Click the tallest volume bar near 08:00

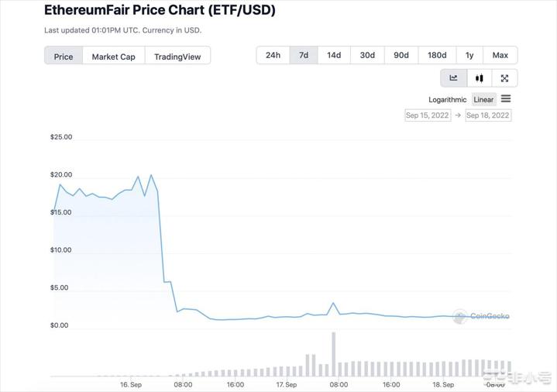click(x=333, y=355)
